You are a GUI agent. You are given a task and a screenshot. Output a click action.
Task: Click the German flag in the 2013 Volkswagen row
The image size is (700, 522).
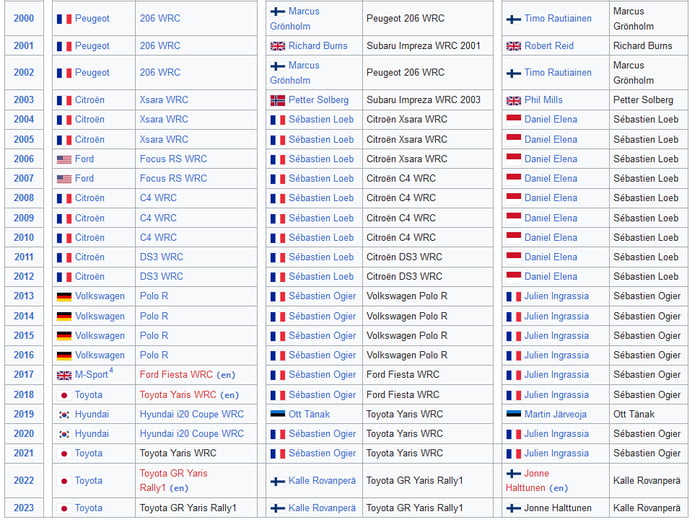click(64, 297)
